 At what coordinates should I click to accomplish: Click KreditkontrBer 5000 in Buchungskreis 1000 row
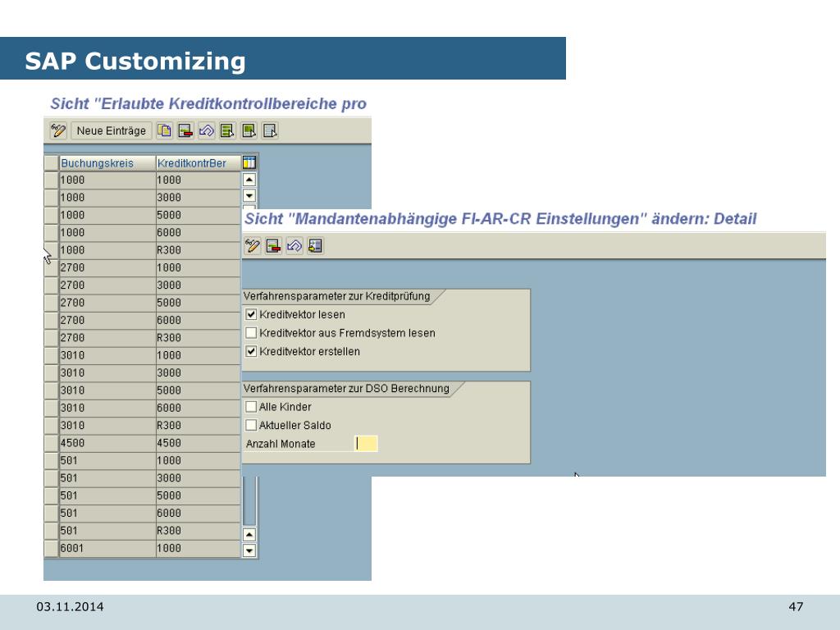[199, 216]
